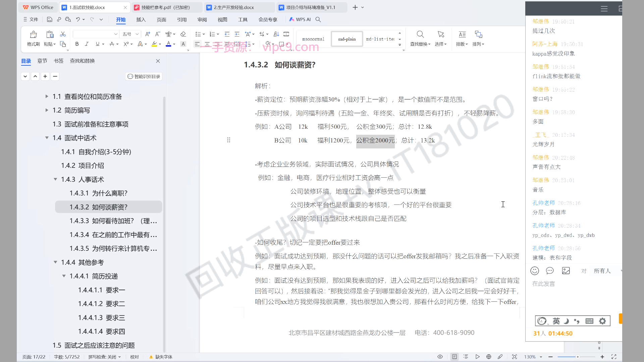
Task: Click the decrease indent icon
Action: [x=227, y=34]
